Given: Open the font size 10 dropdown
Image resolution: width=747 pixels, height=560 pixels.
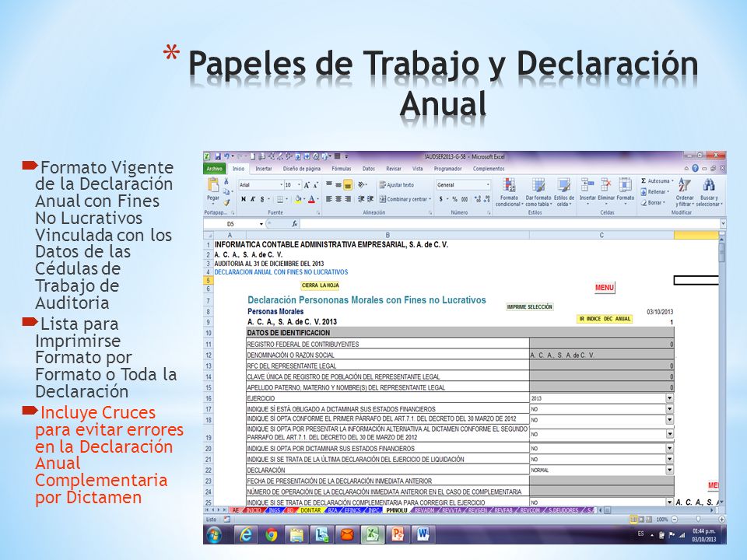Looking at the screenshot, I should (x=299, y=185).
